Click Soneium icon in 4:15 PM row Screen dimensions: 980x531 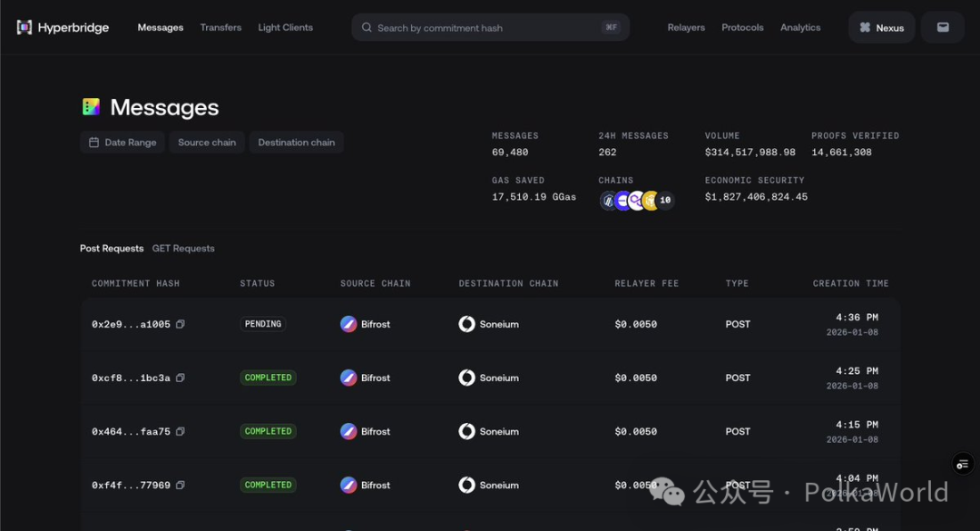[467, 431]
